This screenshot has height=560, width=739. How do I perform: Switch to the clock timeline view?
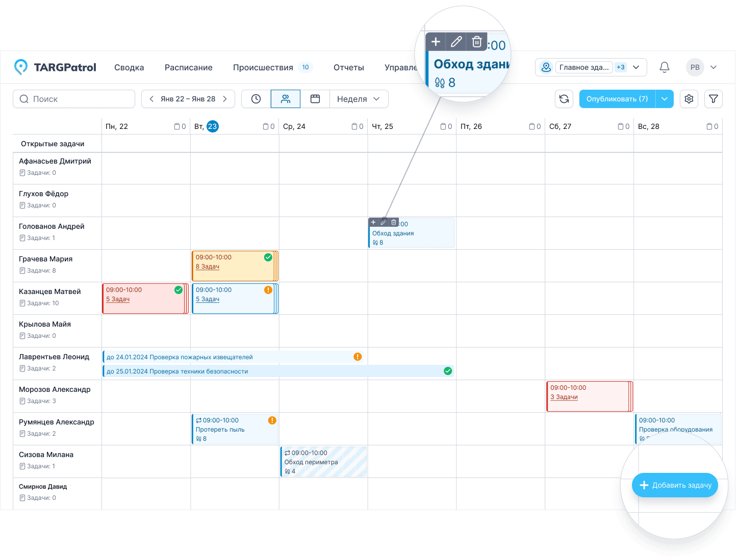pyautogui.click(x=256, y=99)
